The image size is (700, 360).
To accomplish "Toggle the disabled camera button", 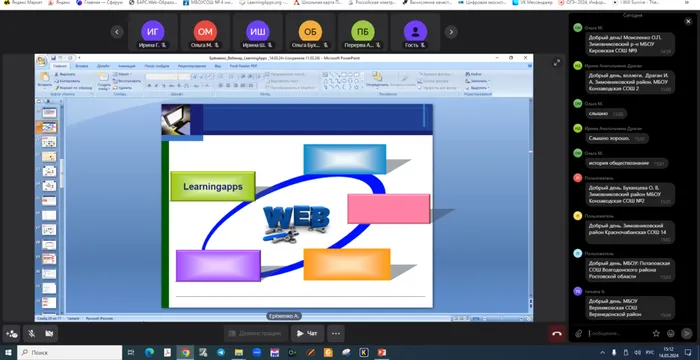I will pos(49,334).
